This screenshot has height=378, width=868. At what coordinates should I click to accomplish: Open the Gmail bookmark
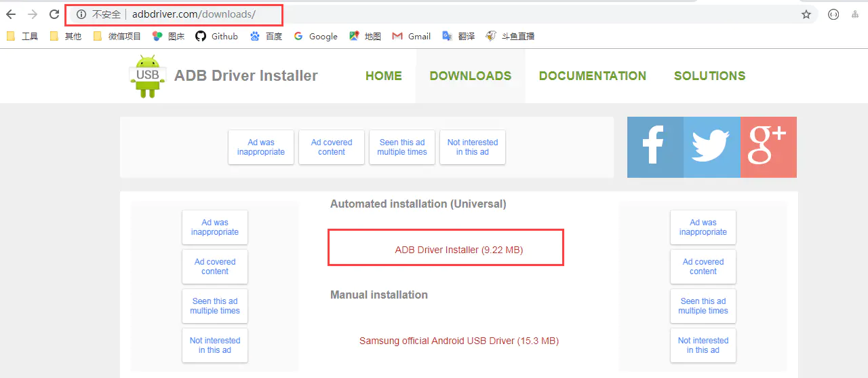point(412,36)
